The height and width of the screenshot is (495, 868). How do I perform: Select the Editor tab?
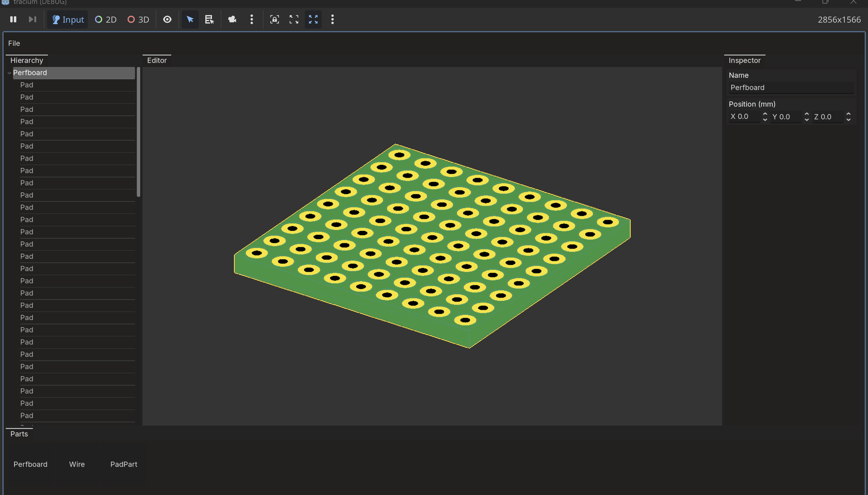click(x=157, y=60)
